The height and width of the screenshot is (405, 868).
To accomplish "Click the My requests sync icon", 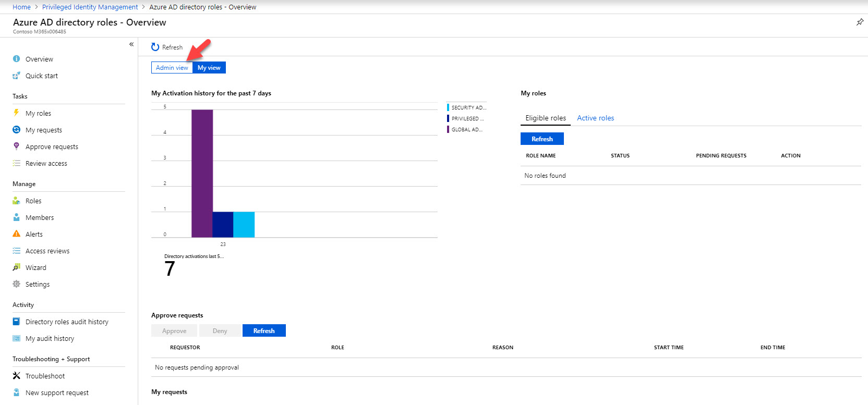I will pos(16,130).
